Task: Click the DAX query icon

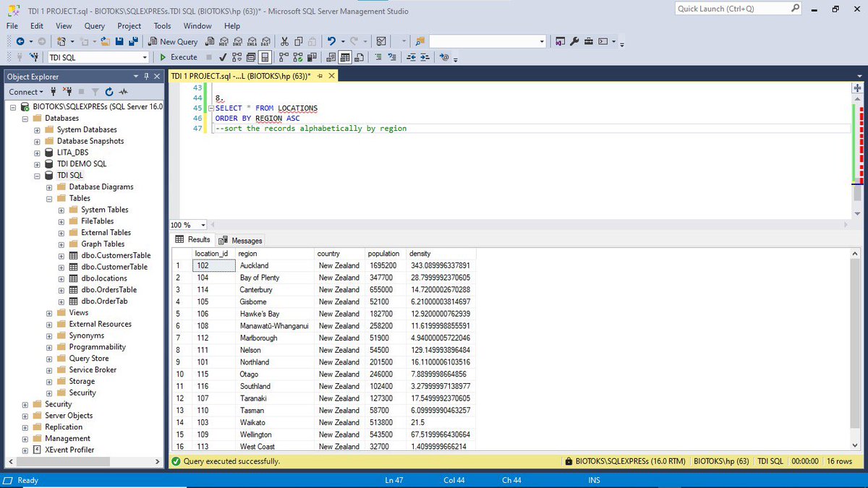Action: pyautogui.click(x=266, y=41)
